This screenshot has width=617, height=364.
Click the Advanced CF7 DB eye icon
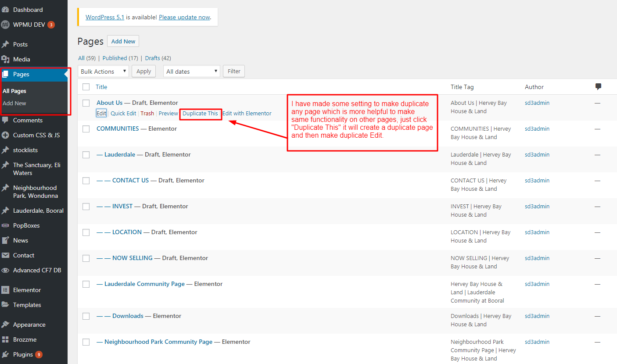tap(5, 270)
